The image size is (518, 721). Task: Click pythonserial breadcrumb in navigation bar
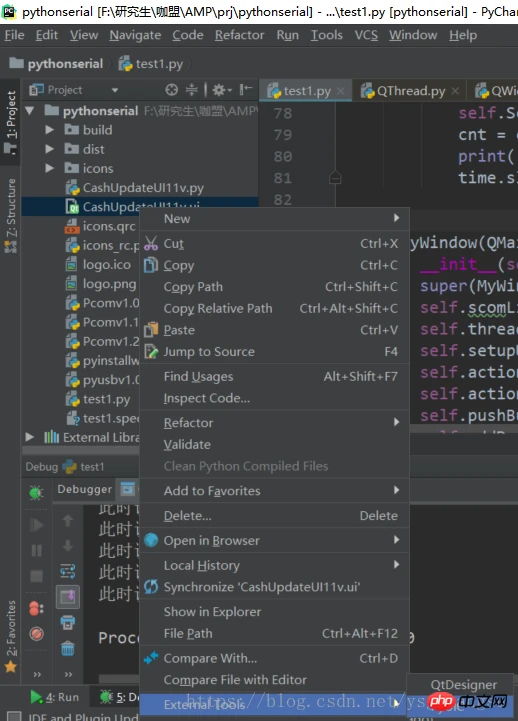(x=56, y=63)
